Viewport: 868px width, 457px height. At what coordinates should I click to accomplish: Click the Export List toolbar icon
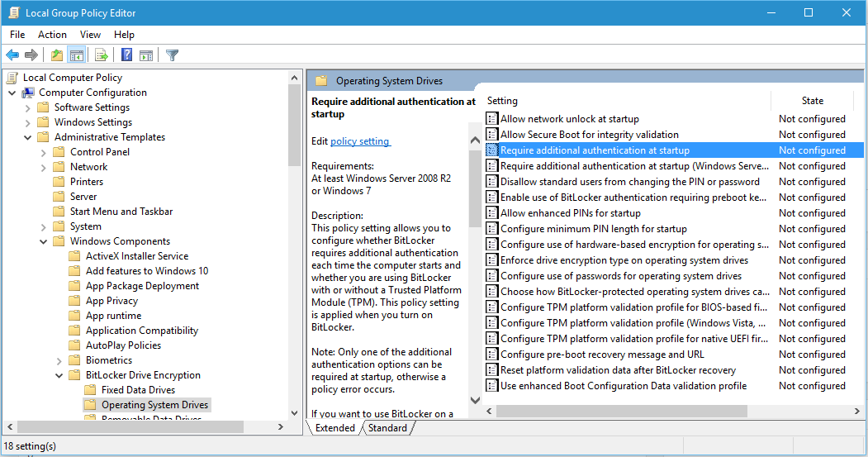point(102,55)
